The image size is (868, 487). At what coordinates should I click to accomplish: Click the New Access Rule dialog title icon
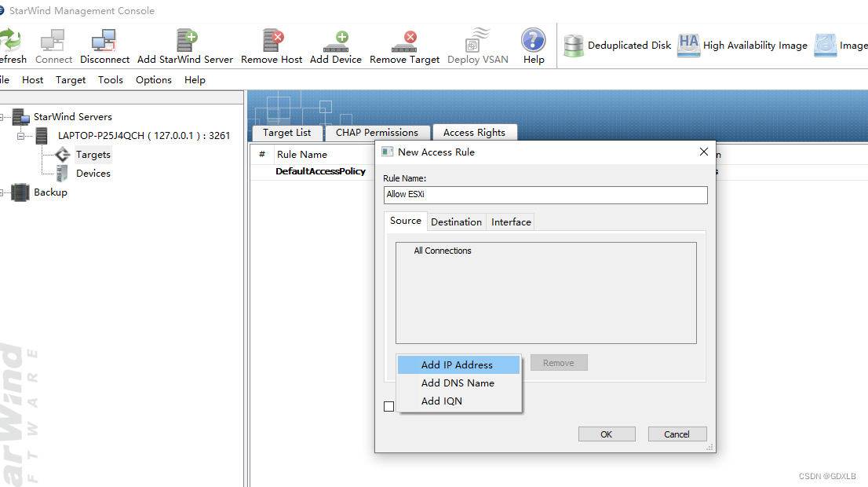pos(388,152)
